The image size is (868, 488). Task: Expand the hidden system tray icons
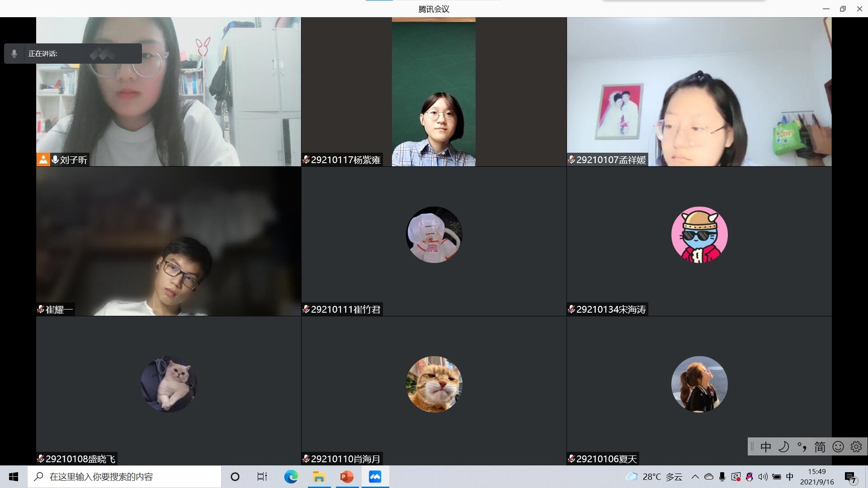click(695, 477)
